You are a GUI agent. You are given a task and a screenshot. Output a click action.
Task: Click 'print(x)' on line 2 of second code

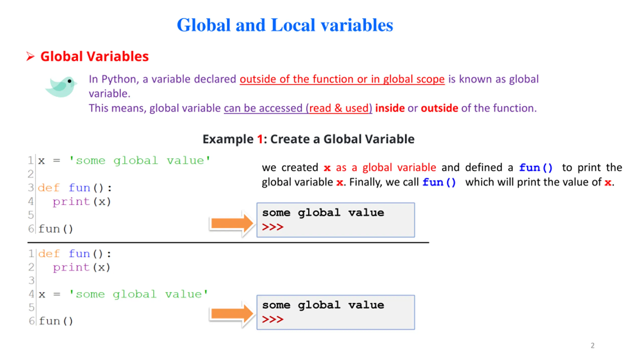82,267
